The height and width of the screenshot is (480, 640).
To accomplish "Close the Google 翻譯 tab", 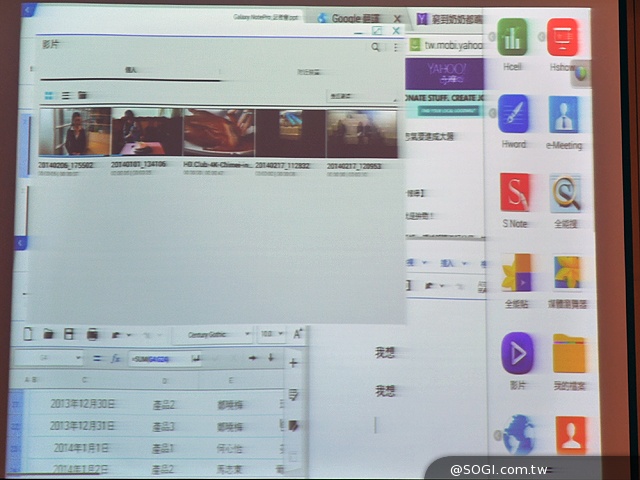I will [397, 19].
